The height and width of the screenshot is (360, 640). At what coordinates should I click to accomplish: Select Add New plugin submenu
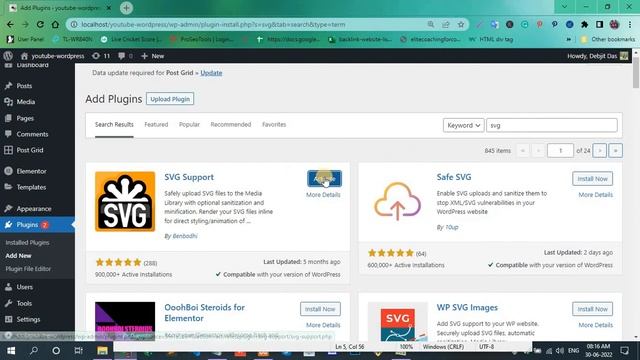(x=18, y=256)
